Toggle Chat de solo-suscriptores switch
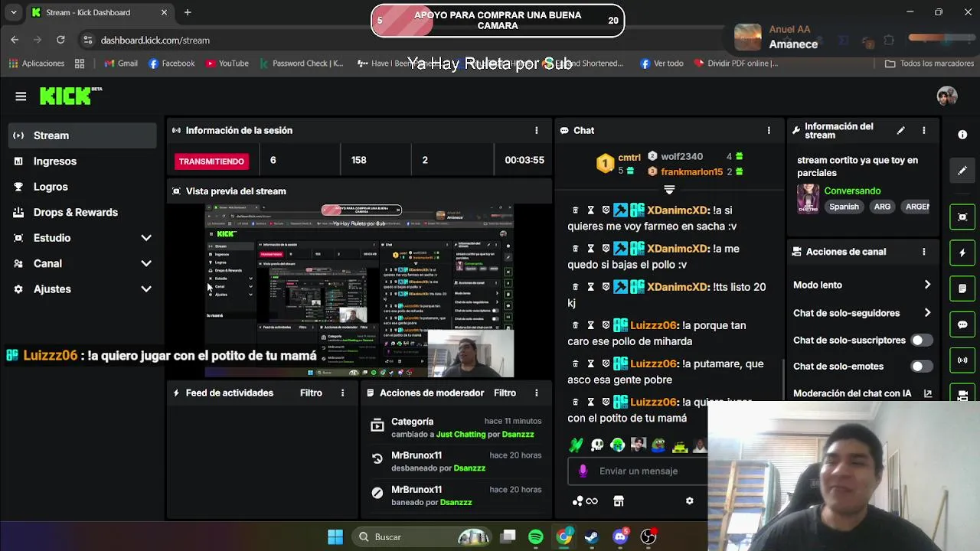 point(921,340)
